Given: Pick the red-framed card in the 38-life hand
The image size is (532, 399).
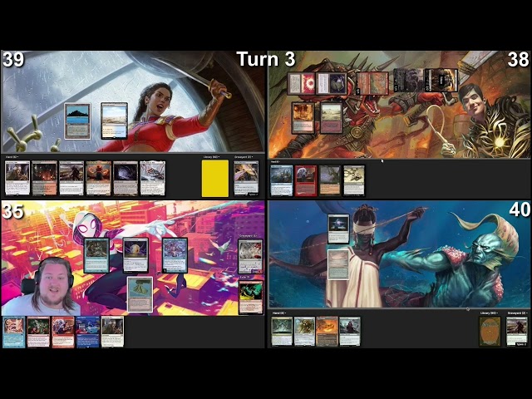Looking at the screenshot, I should pos(306,180).
